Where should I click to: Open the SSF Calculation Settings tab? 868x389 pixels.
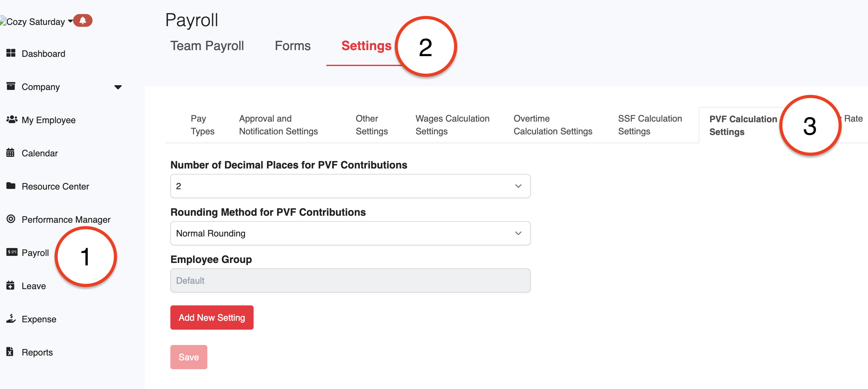point(649,125)
